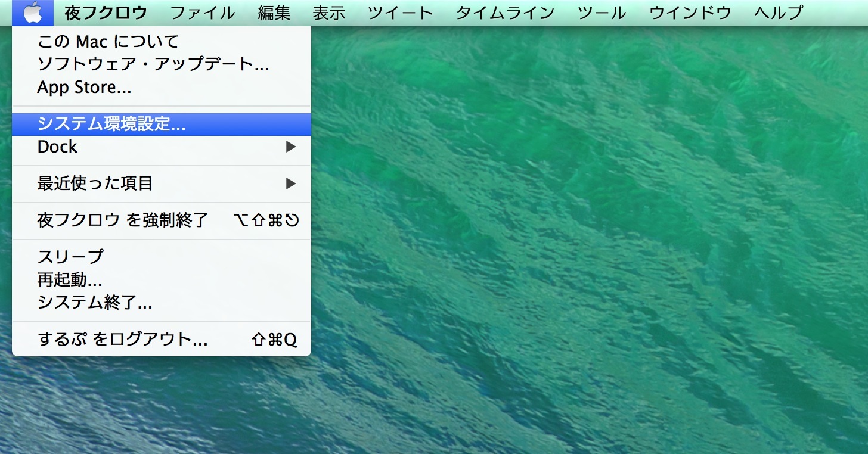This screenshot has height=454, width=868.
Task: Open the ファイル menu
Action: click(202, 13)
